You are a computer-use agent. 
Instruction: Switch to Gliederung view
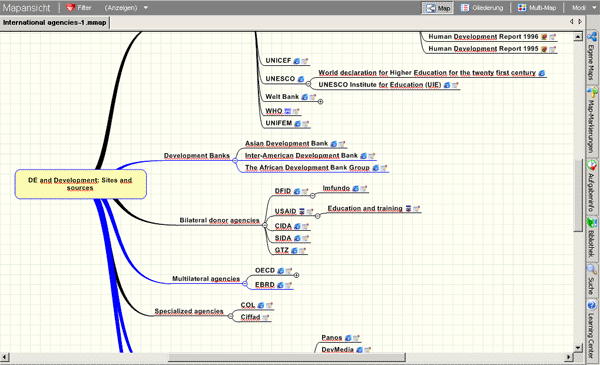[481, 8]
